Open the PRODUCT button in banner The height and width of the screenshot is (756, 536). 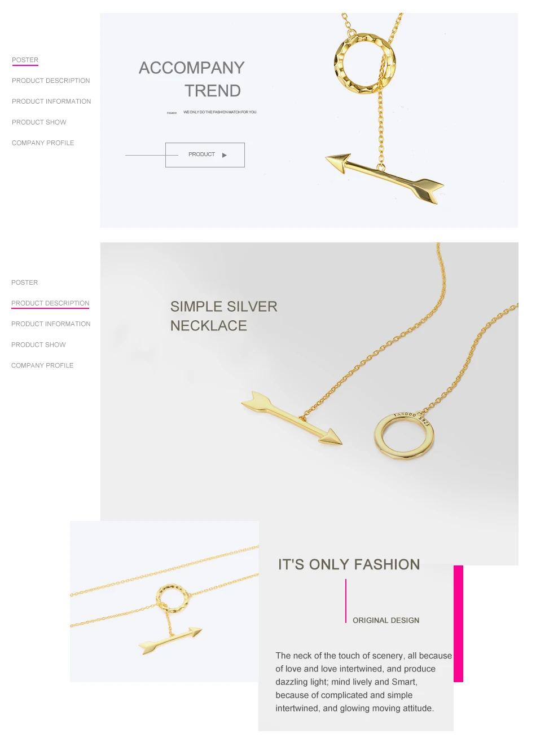click(205, 155)
